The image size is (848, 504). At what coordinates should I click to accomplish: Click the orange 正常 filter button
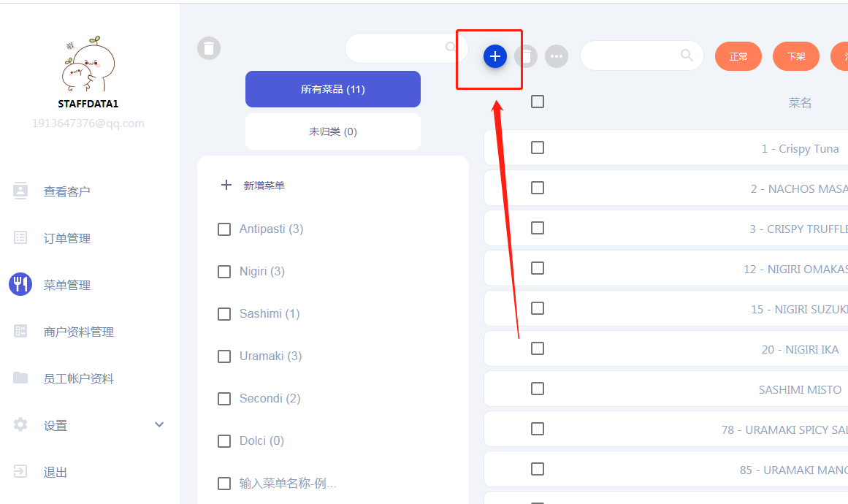coord(738,56)
